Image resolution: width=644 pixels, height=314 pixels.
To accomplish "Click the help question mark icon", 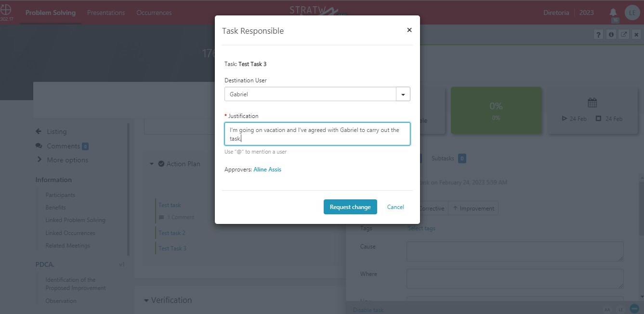I will click(598, 35).
